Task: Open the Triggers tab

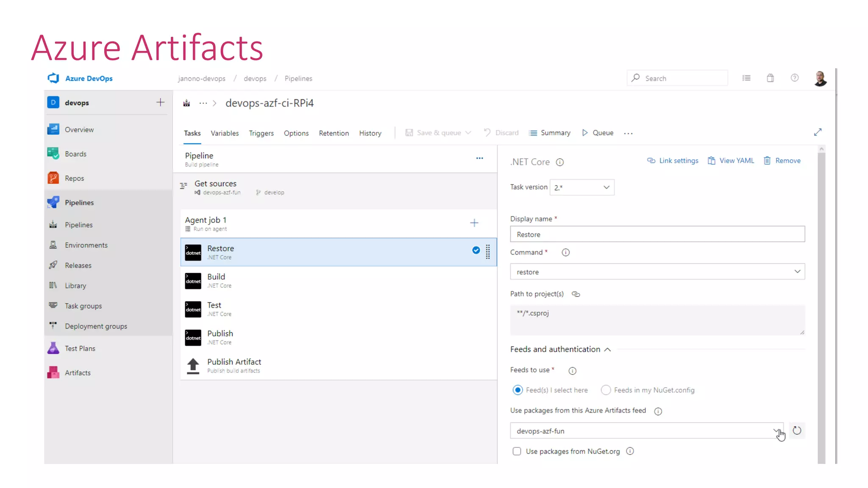Action: point(261,133)
